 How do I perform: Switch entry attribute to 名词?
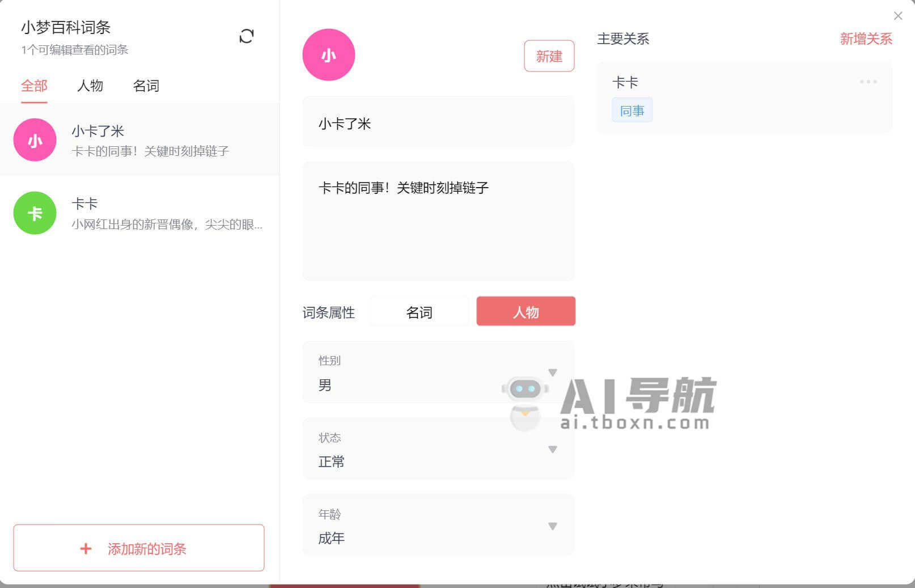click(x=419, y=311)
